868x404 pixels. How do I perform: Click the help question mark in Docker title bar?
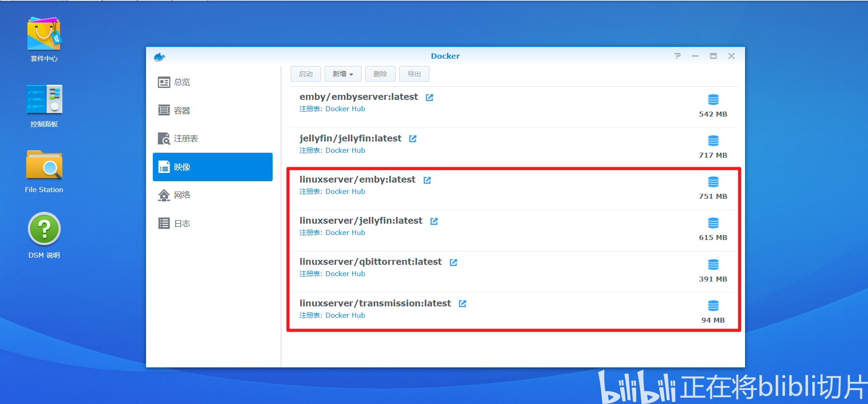coord(677,56)
